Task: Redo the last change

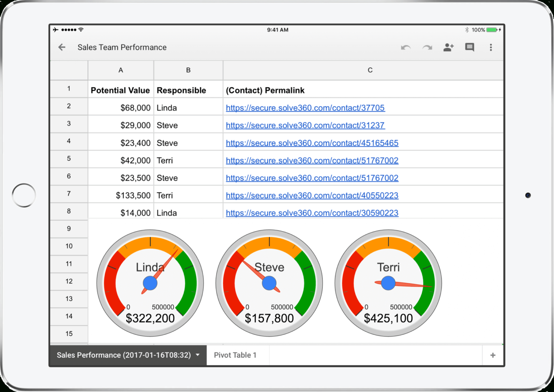Action: [x=427, y=47]
